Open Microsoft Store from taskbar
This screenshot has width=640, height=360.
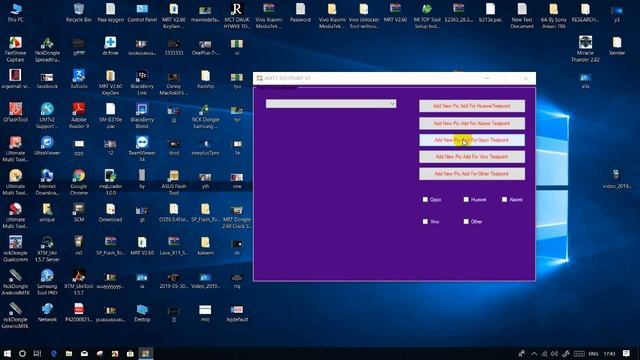click(130, 353)
